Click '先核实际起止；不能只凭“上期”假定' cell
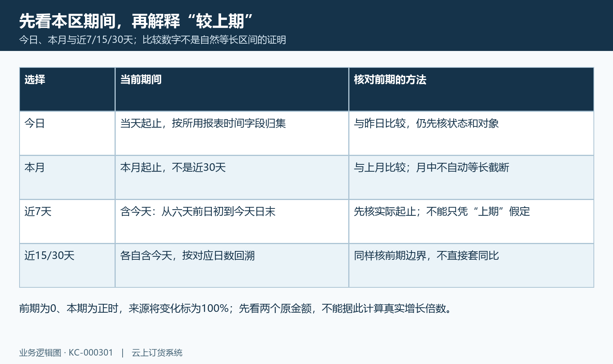The height and width of the screenshot is (364, 613). pyautogui.click(x=471, y=221)
